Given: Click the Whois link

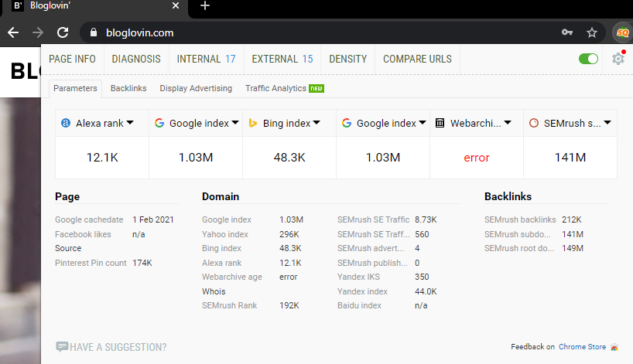Looking at the screenshot, I should (x=214, y=291).
